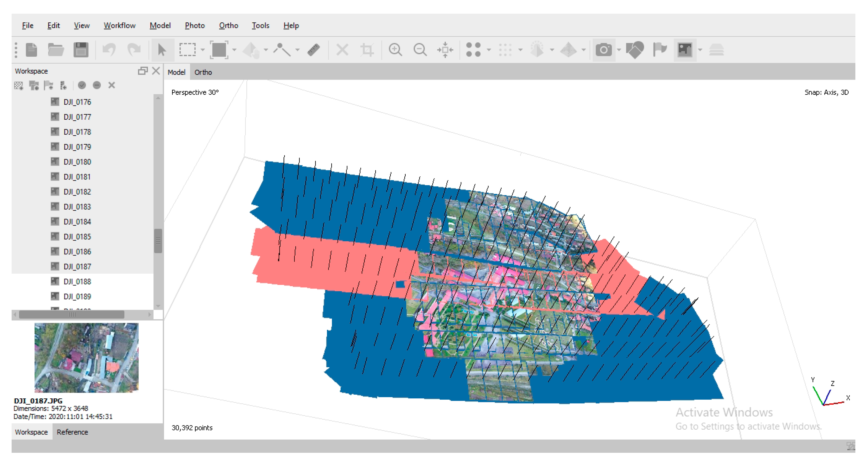Viewport: 868px width, 468px height.
Task: Click the workspace horizontal scrollbar thumb
Action: [71, 315]
